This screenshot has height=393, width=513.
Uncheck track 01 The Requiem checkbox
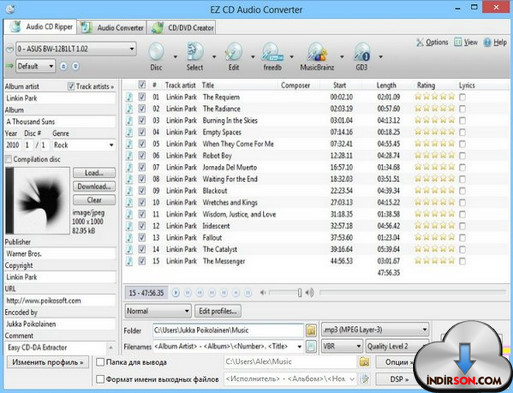(x=142, y=97)
